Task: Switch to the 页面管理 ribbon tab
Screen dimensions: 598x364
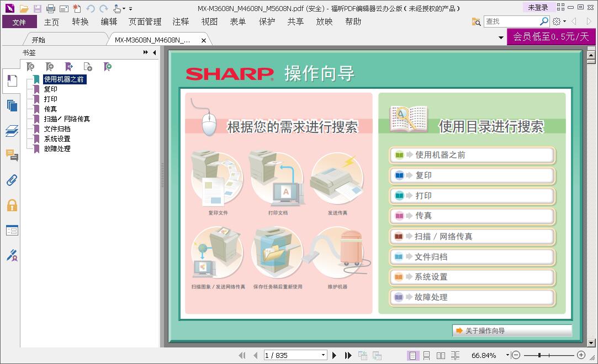Action: pyautogui.click(x=145, y=22)
